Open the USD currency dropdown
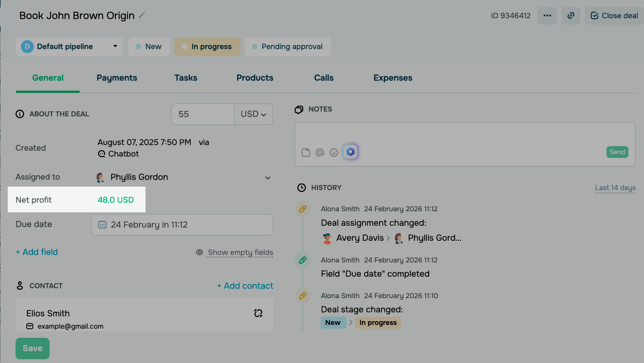The image size is (644, 363). 253,114
